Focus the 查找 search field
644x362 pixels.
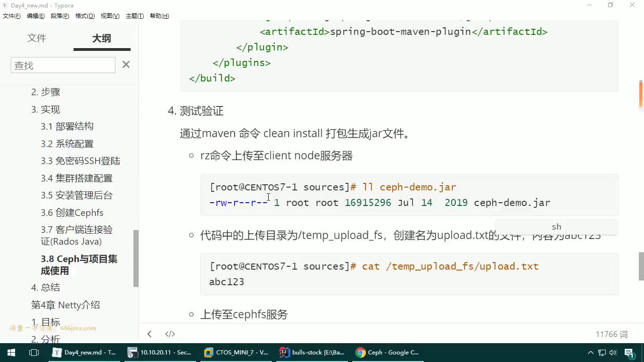tap(63, 65)
